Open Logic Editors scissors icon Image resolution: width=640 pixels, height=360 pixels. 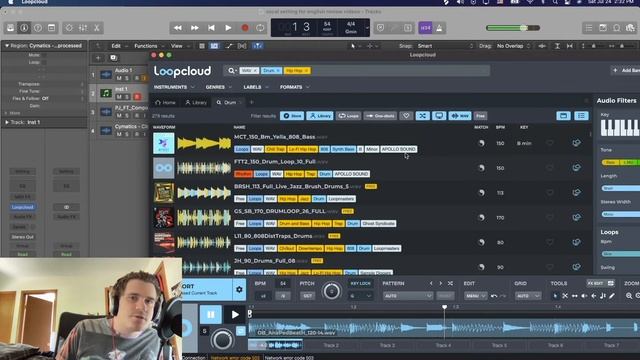click(x=97, y=28)
